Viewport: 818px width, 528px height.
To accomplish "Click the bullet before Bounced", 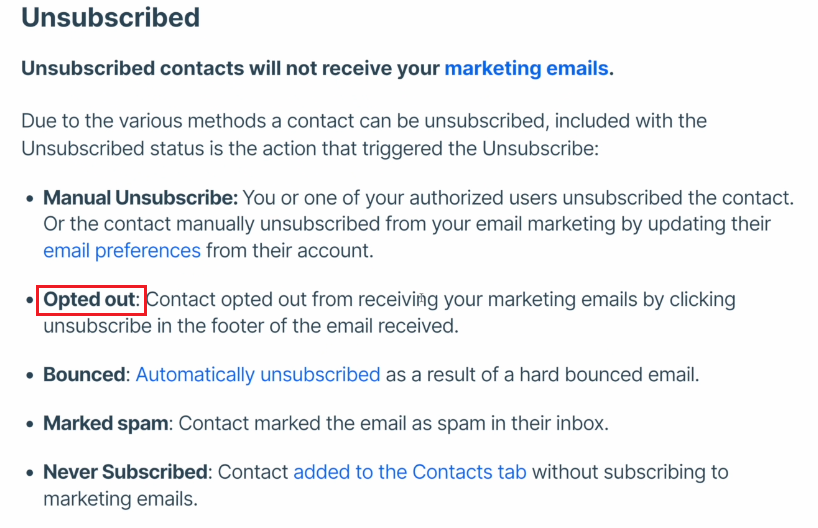I will 30,376.
